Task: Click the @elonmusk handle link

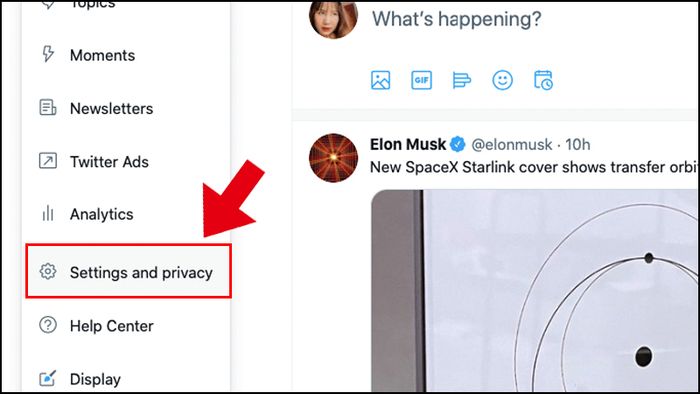Action: (x=512, y=145)
